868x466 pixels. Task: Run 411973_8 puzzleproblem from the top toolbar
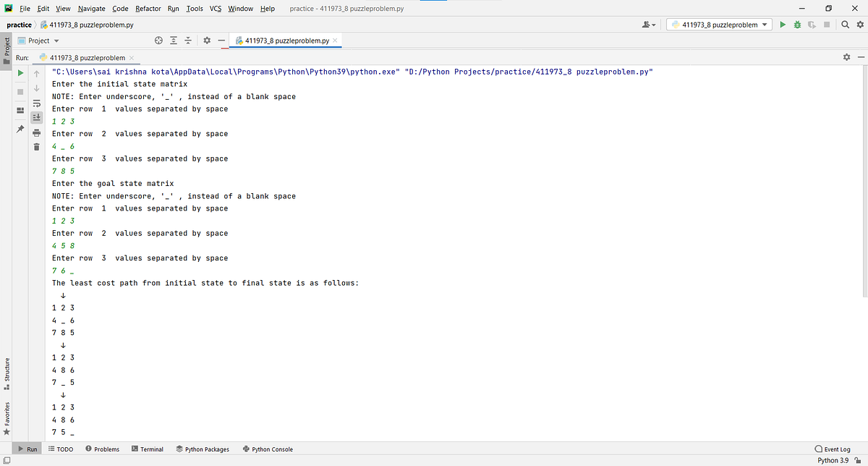tap(782, 25)
